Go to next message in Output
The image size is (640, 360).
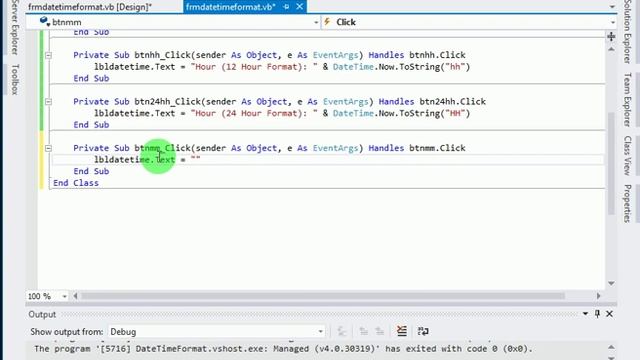(x=380, y=331)
